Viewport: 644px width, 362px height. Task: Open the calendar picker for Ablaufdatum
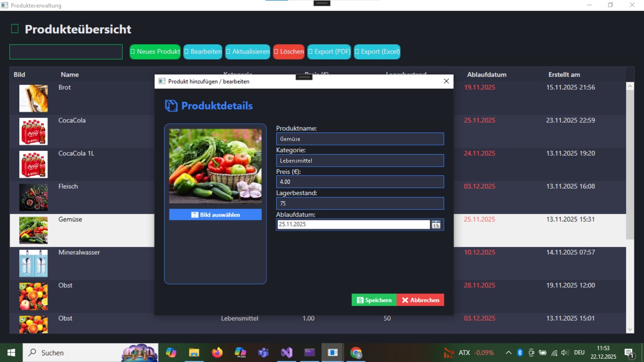pyautogui.click(x=436, y=225)
